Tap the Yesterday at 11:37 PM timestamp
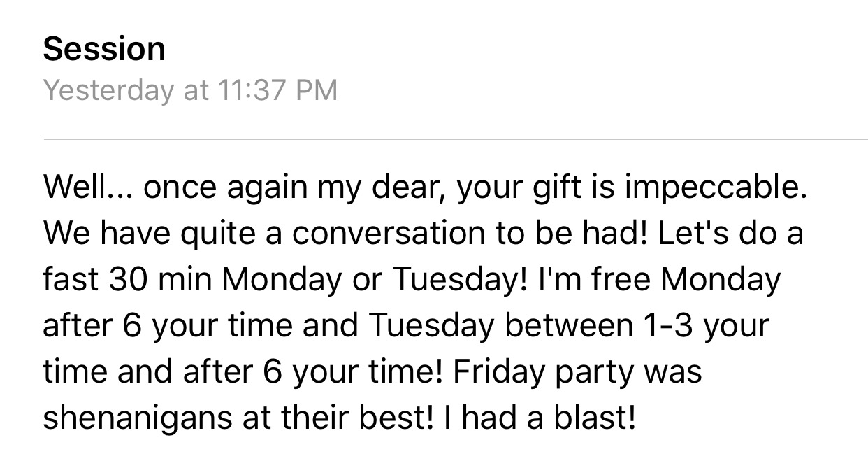This screenshot has height=454, width=868. coord(190,90)
